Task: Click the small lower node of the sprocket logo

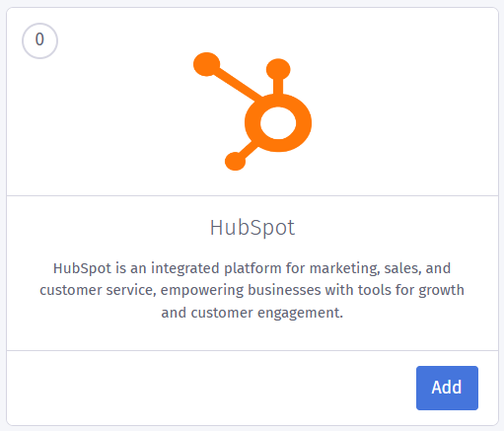Action: click(235, 162)
